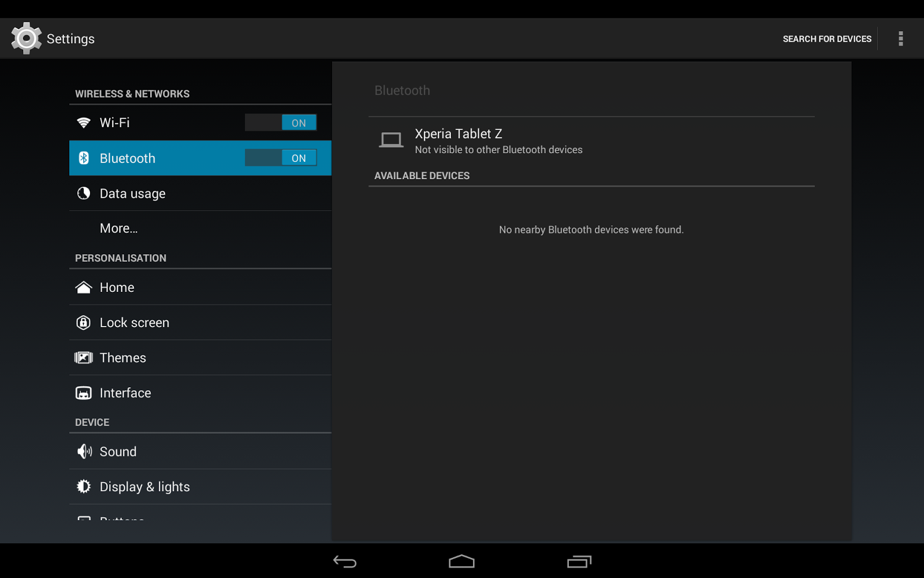
Task: Click the Home house icon
Action: 84,287
